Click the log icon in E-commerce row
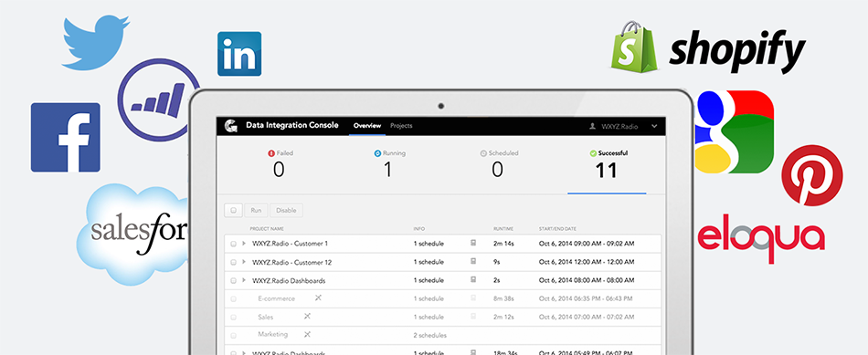868x355 pixels. [473, 298]
